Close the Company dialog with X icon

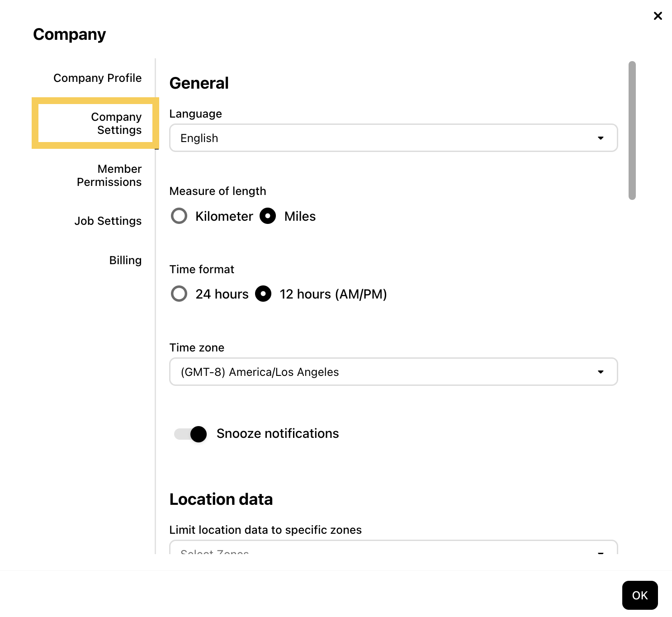click(658, 16)
